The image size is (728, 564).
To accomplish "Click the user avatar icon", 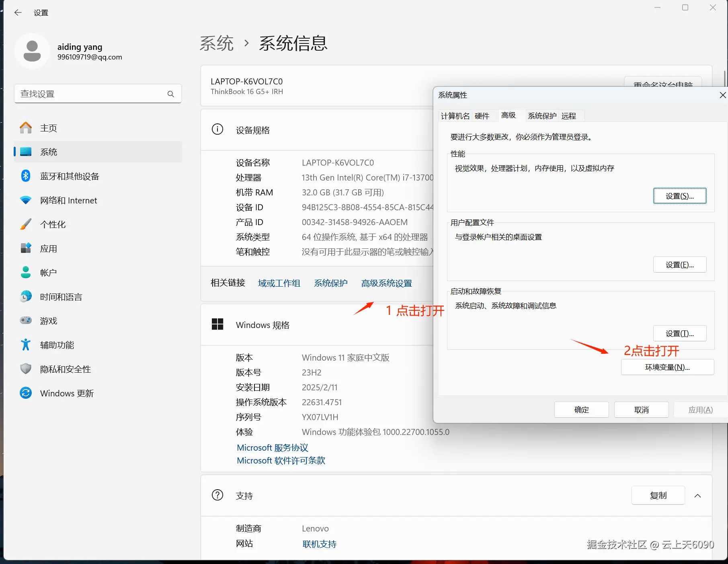I will pyautogui.click(x=32, y=51).
